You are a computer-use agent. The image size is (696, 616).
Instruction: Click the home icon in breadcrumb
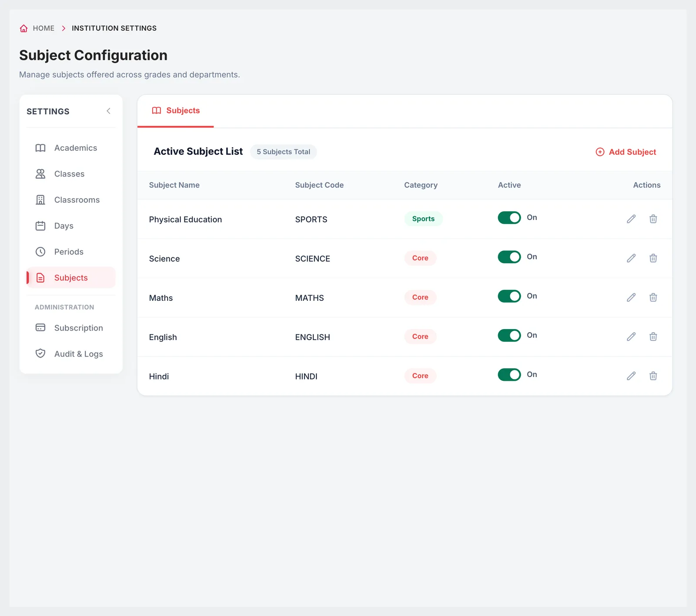pos(24,28)
